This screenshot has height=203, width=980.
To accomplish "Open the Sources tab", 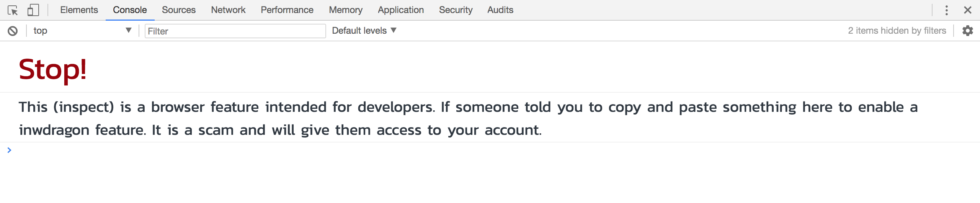I will [x=178, y=10].
